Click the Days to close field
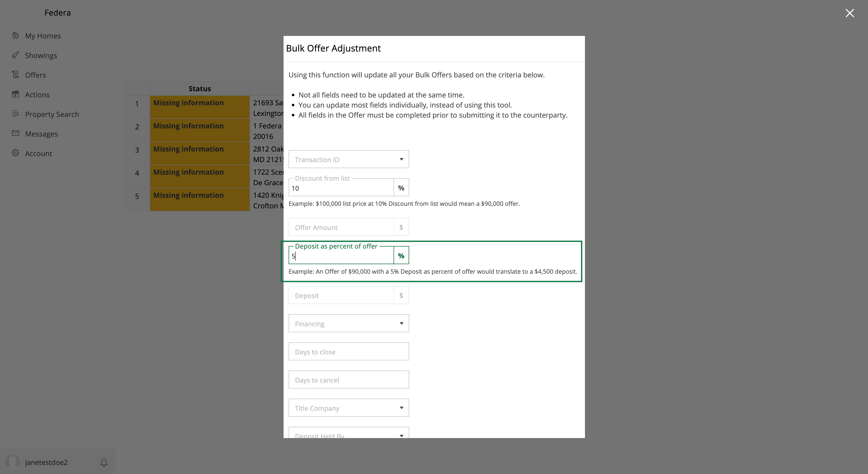Screen dimensions: 868x474 [349, 352]
